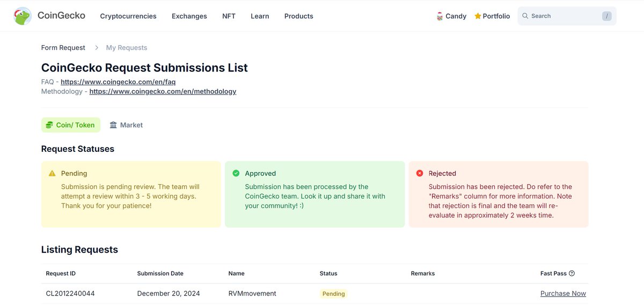Click the Coin/Token stack icon
The width and height of the screenshot is (644, 308).
[x=49, y=125]
